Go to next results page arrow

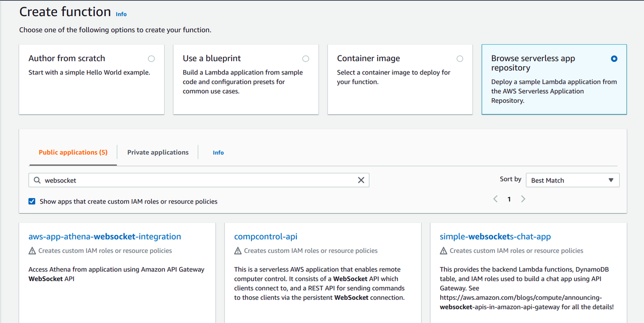tap(523, 199)
